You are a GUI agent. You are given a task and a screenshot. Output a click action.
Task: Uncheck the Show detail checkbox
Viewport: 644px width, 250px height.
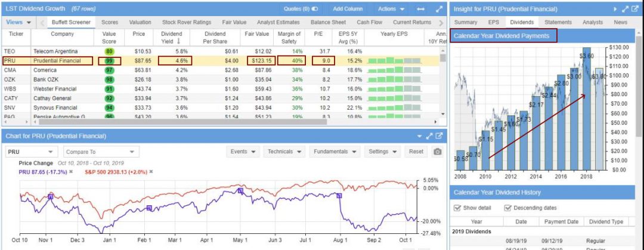pos(457,208)
